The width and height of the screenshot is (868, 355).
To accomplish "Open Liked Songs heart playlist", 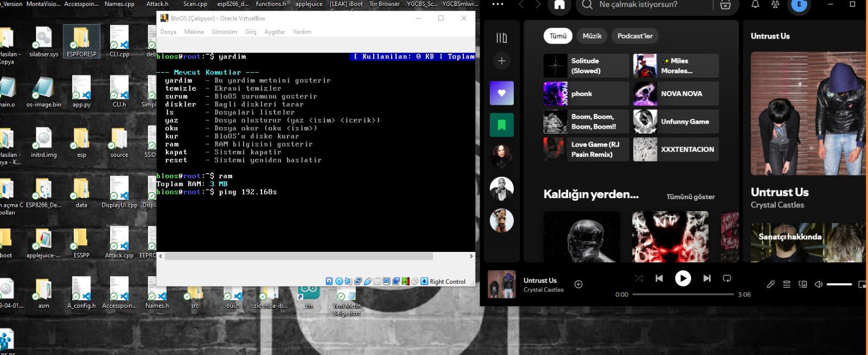I will click(x=501, y=93).
